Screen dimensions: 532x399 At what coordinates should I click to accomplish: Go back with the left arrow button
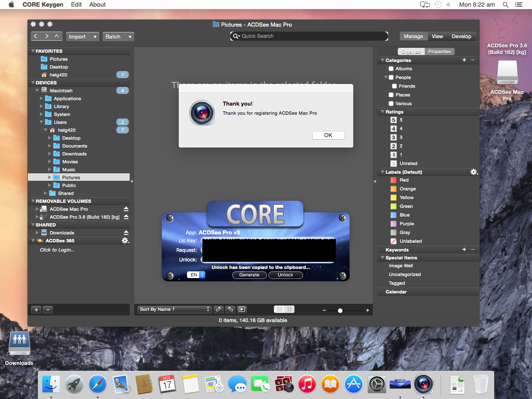36,36
